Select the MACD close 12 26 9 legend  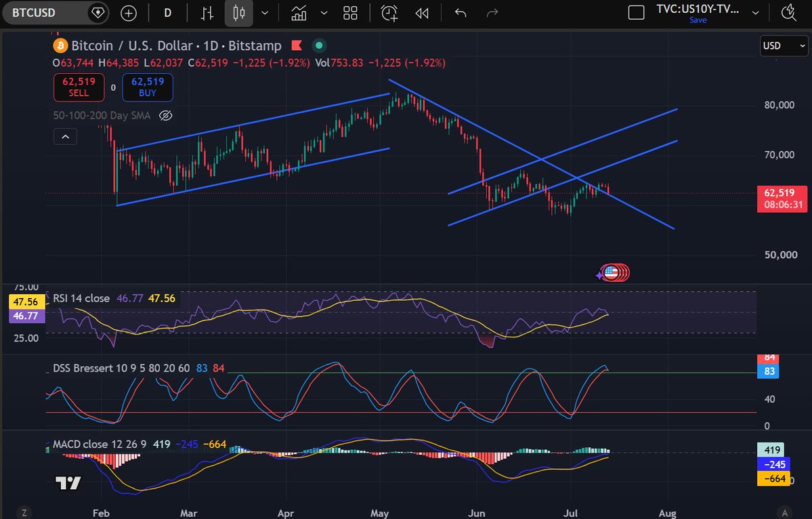[x=100, y=444]
